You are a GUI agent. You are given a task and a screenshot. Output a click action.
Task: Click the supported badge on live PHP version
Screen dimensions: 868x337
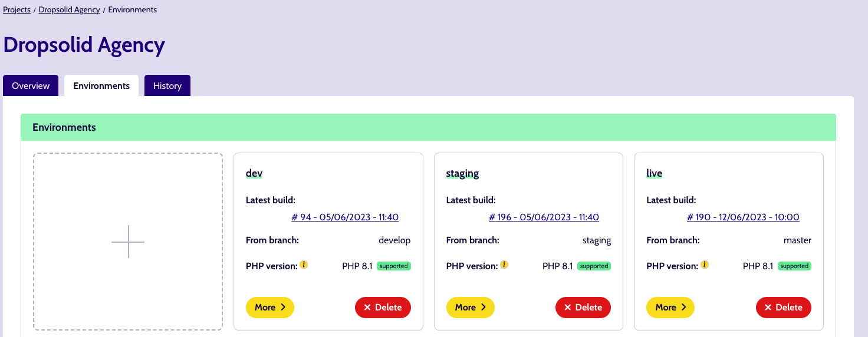click(794, 266)
